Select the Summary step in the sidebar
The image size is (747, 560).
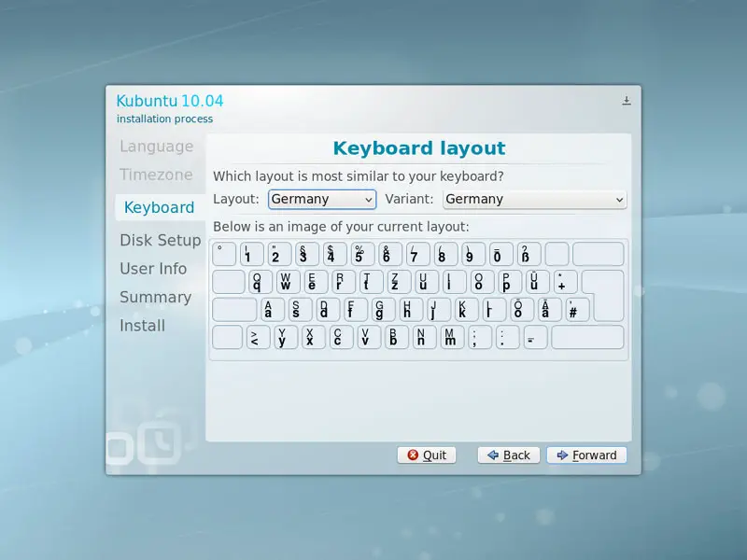click(155, 297)
